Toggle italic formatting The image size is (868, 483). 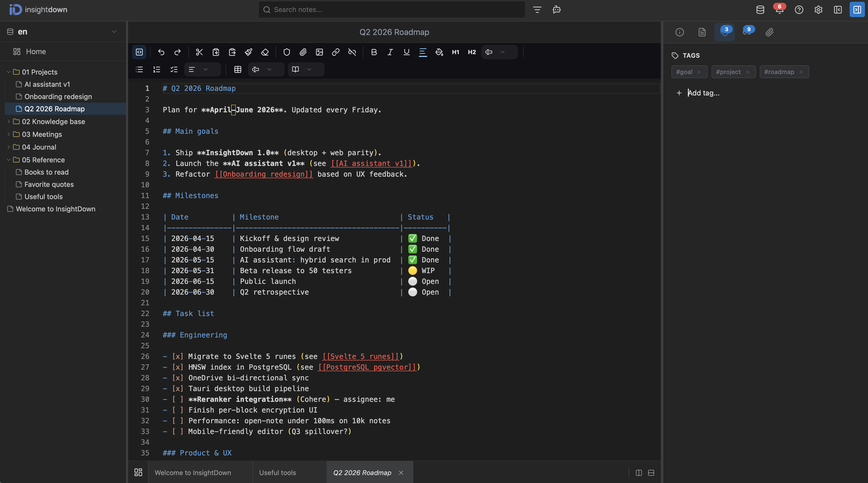390,52
